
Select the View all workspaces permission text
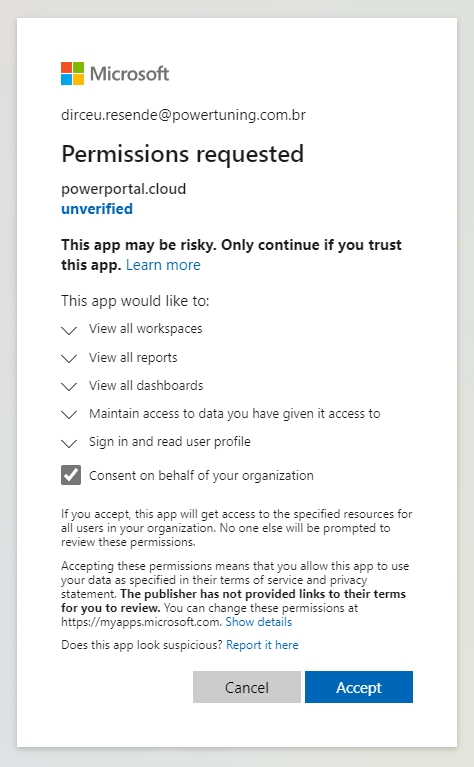[146, 329]
